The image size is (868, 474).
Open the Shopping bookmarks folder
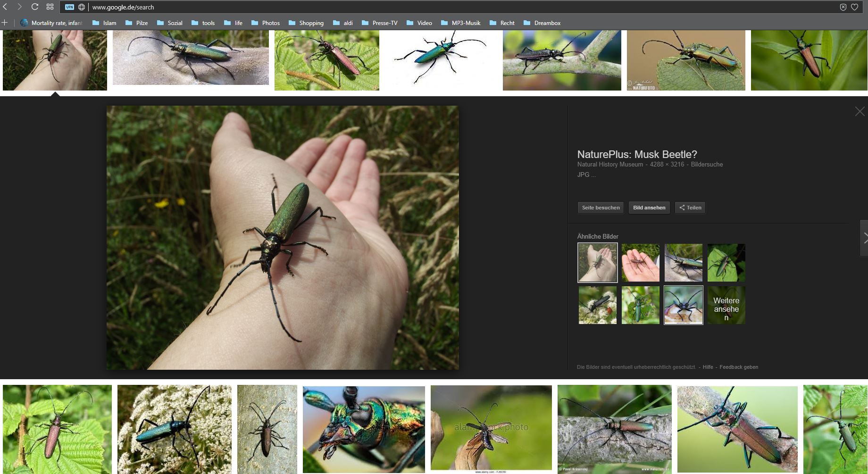306,23
